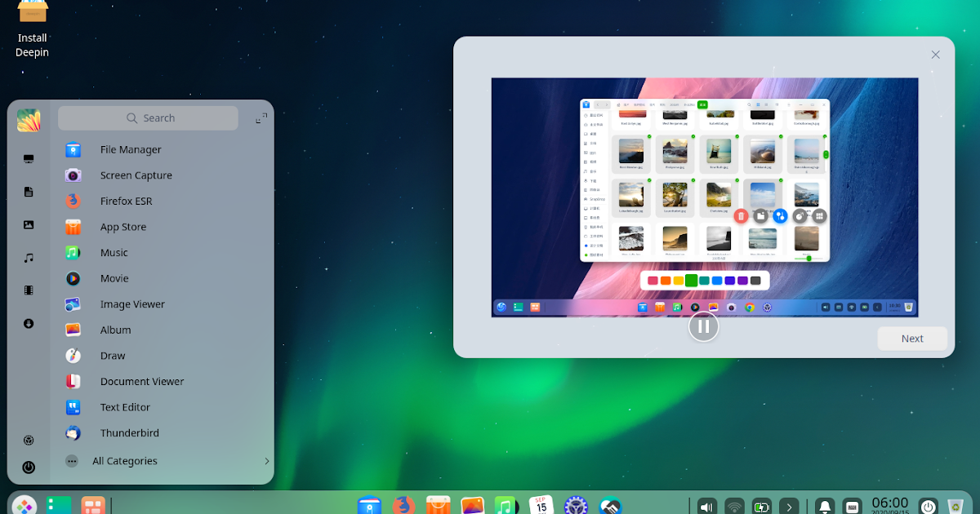Screen dimensions: 980x514
Task: Mute the volume via tray speaker icon
Action: pos(706,506)
